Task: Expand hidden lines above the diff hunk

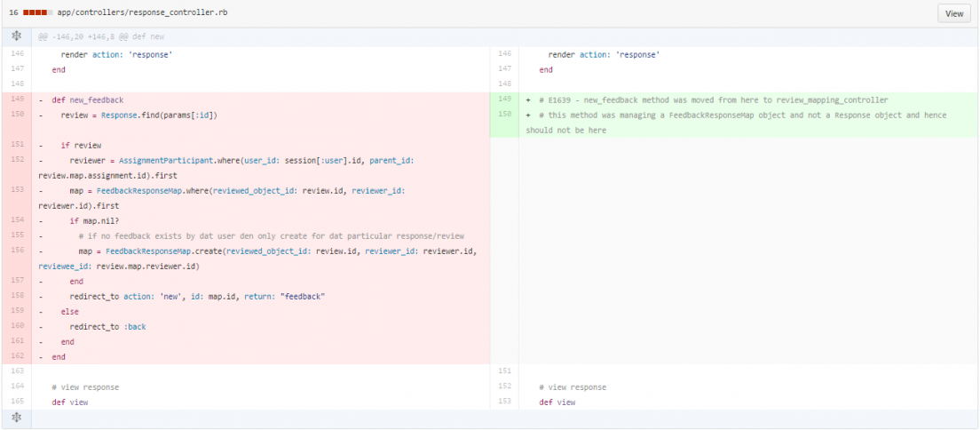Action: click(x=16, y=37)
